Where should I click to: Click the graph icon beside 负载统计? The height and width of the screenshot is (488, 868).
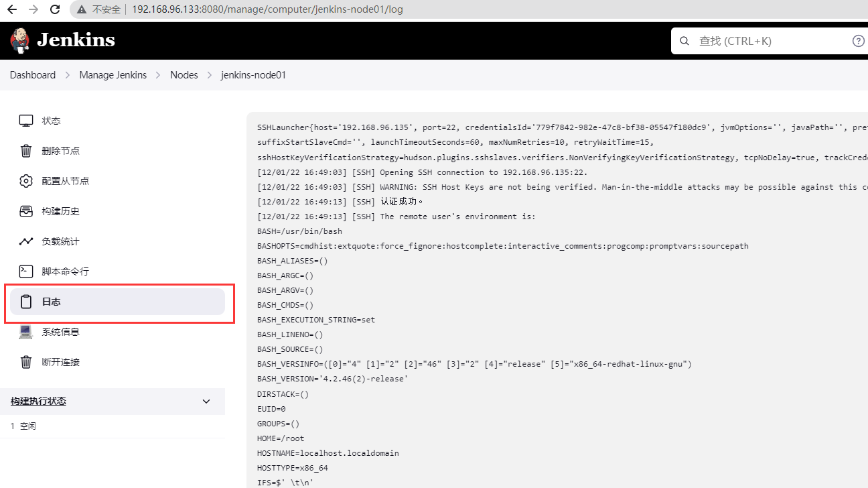(26, 241)
